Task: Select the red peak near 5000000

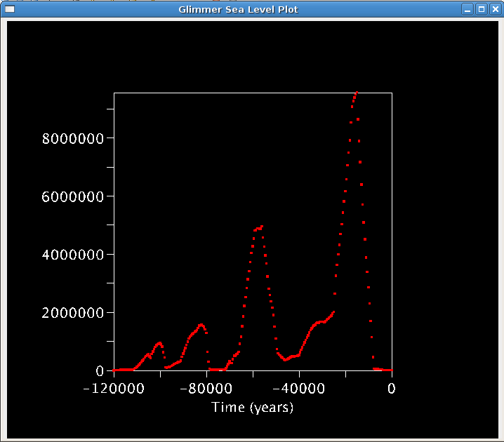Action: click(260, 227)
